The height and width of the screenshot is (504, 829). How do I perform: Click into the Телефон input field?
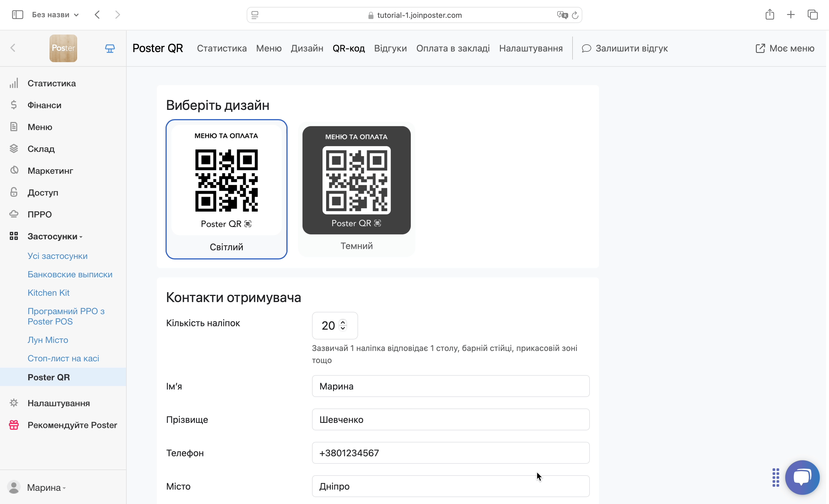pyautogui.click(x=450, y=453)
